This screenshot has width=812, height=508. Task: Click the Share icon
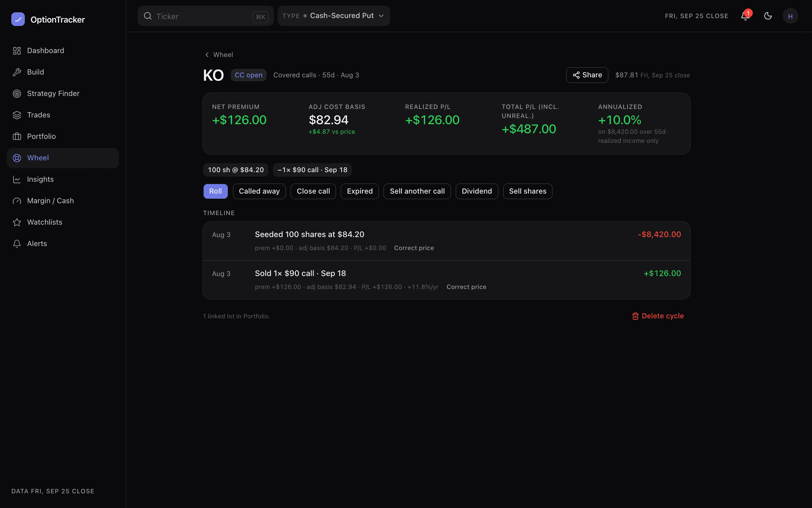(576, 75)
